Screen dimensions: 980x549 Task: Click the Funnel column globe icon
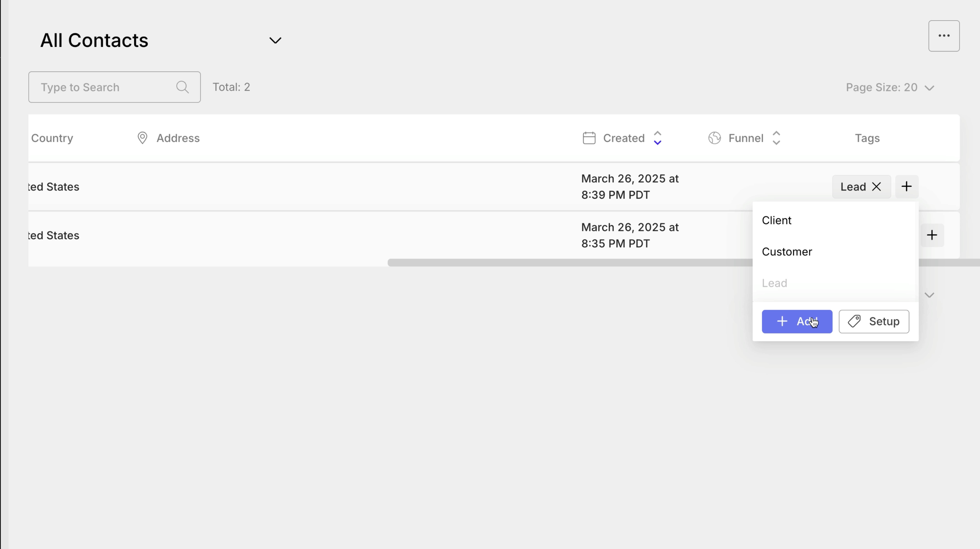click(714, 138)
